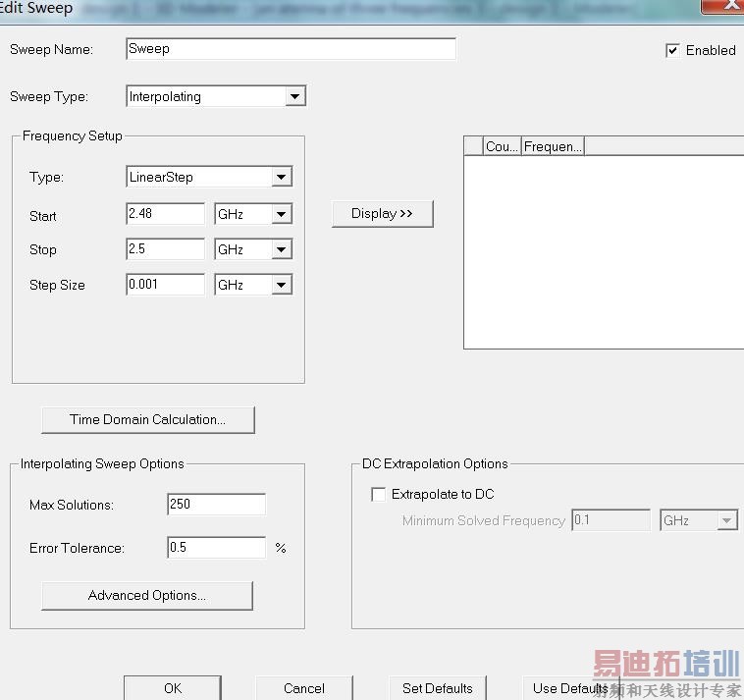Screen dimensions: 744x700
Task: Open the Start frequency unit dropdown
Action: [282, 214]
